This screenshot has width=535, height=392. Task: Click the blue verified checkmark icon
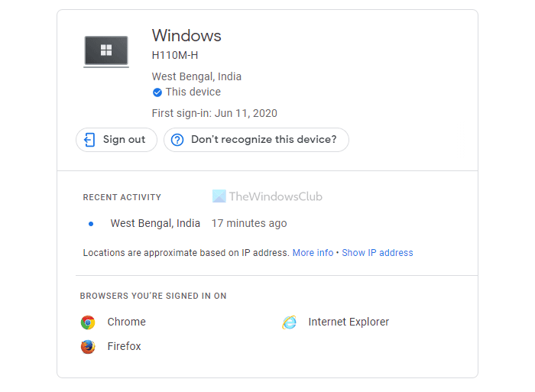point(157,92)
